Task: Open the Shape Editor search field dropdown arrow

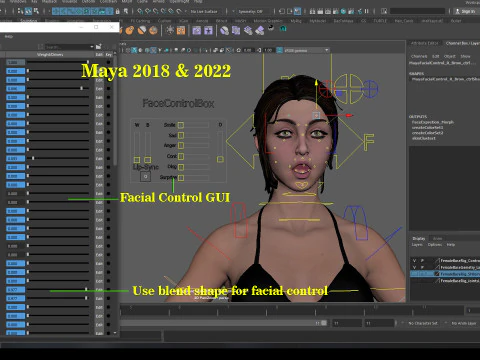Action: click(92, 47)
